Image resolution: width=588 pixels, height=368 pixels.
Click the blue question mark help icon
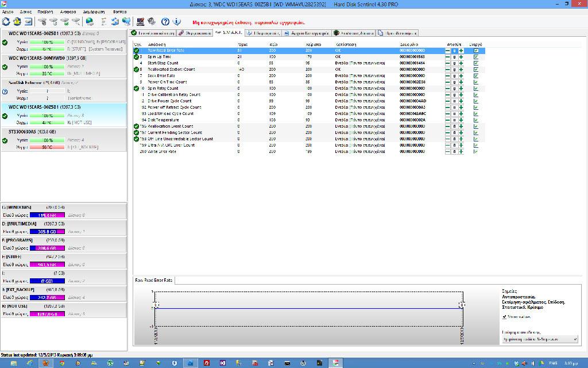[x=165, y=22]
